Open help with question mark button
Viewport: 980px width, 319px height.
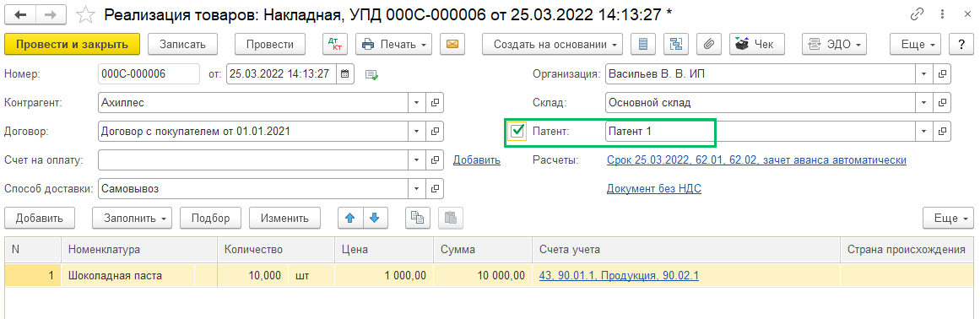click(x=962, y=45)
